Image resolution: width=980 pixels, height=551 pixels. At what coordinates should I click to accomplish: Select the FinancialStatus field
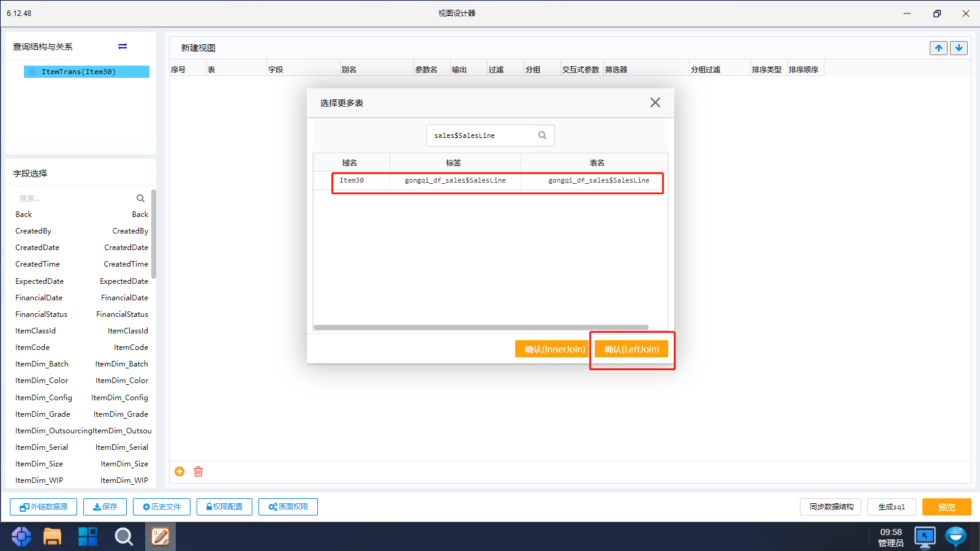coord(81,314)
